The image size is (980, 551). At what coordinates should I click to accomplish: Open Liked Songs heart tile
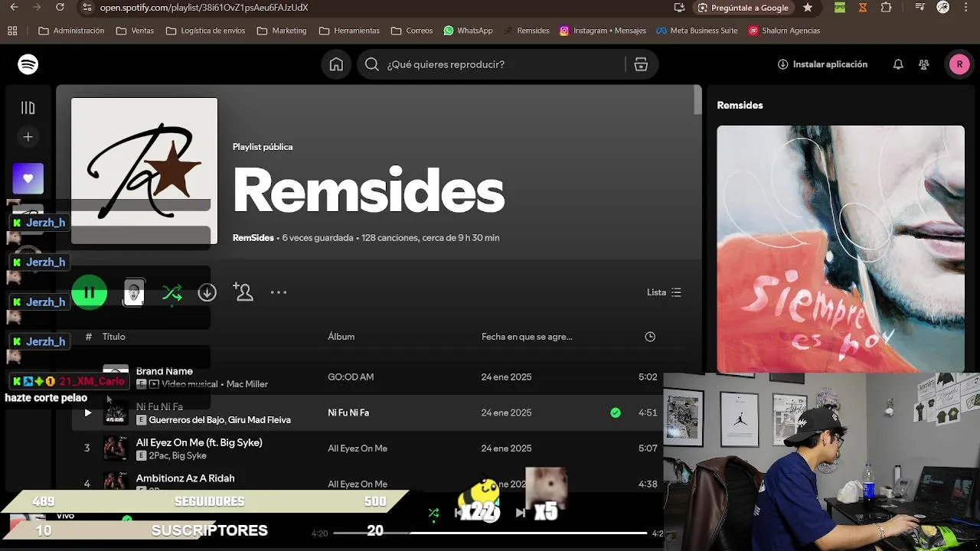tap(28, 178)
